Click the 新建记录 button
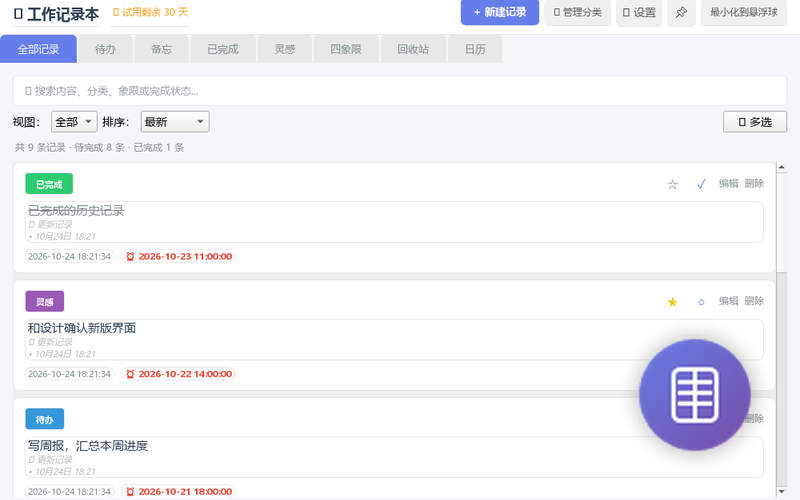The image size is (800, 500). pyautogui.click(x=500, y=12)
